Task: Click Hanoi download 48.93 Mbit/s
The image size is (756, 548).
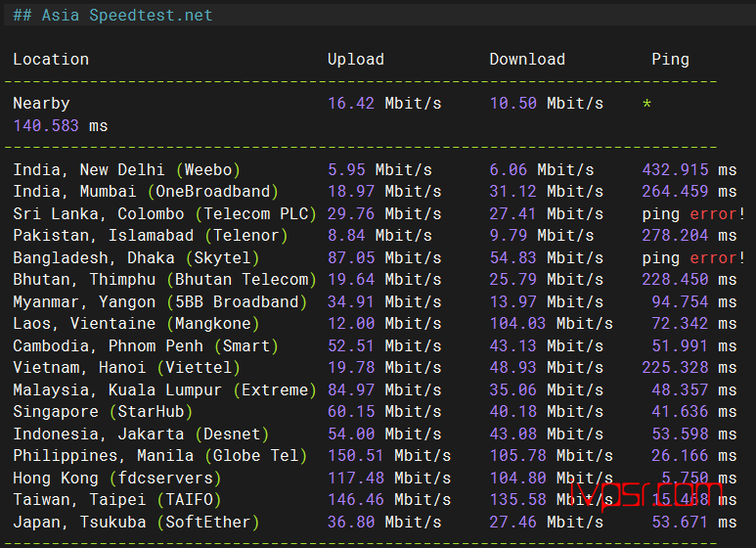Action: [x=547, y=368]
